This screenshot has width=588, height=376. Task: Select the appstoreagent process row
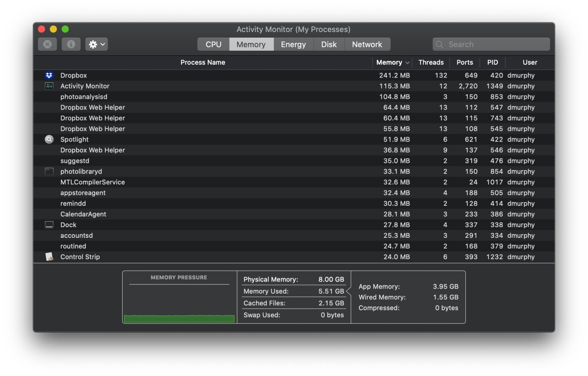click(x=294, y=193)
